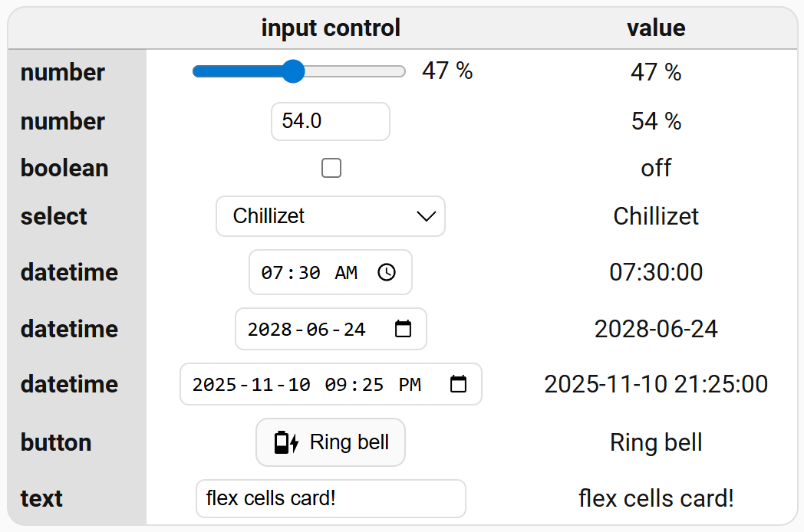Open the Chillizet select dropdown
Viewport: 804px width, 532px height.
(330, 216)
